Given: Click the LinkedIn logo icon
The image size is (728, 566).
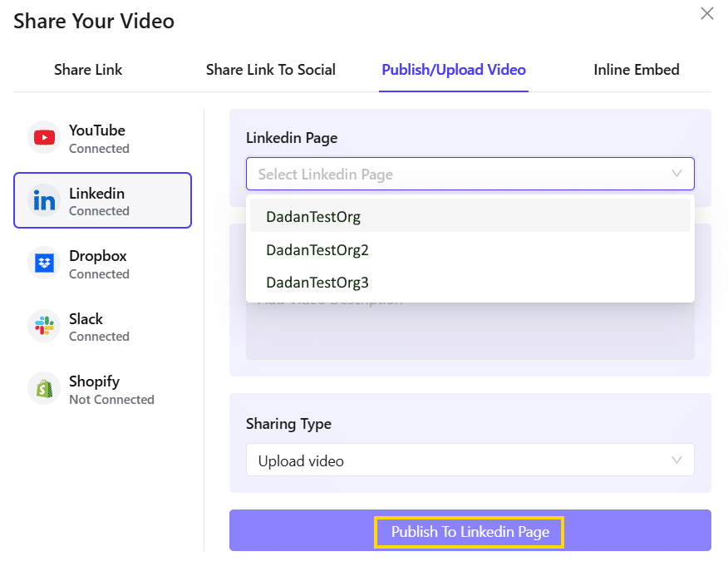Looking at the screenshot, I should tap(44, 200).
